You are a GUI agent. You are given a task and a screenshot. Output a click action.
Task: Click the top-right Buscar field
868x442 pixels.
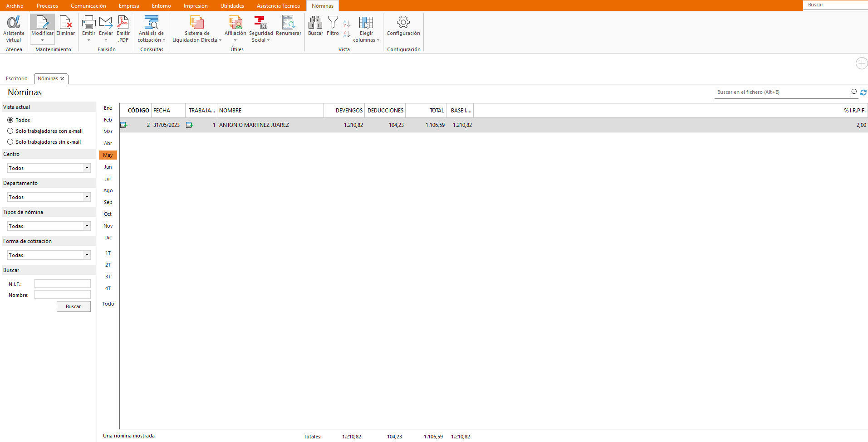(x=836, y=5)
